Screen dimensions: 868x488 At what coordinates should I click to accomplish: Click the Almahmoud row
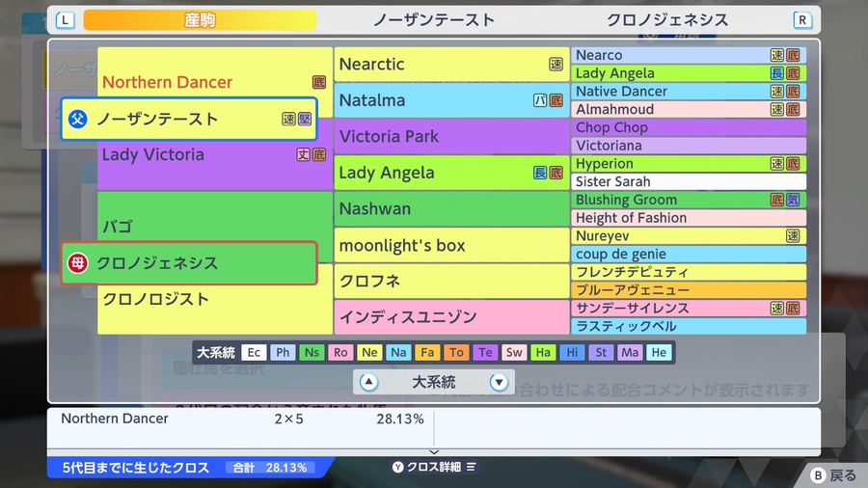(689, 110)
